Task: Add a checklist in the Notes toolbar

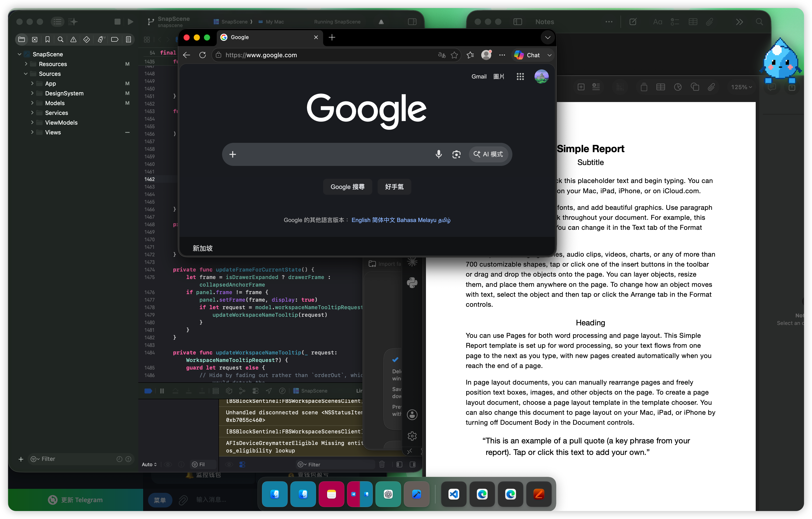Action: tap(675, 22)
